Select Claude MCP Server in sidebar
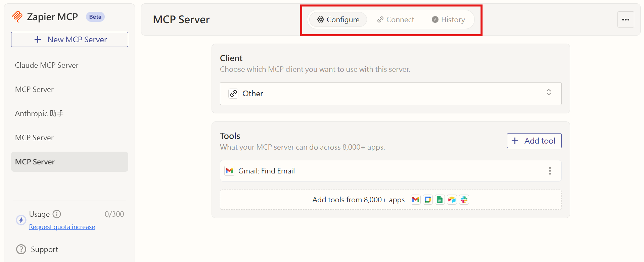This screenshot has height=262, width=644. (47, 65)
